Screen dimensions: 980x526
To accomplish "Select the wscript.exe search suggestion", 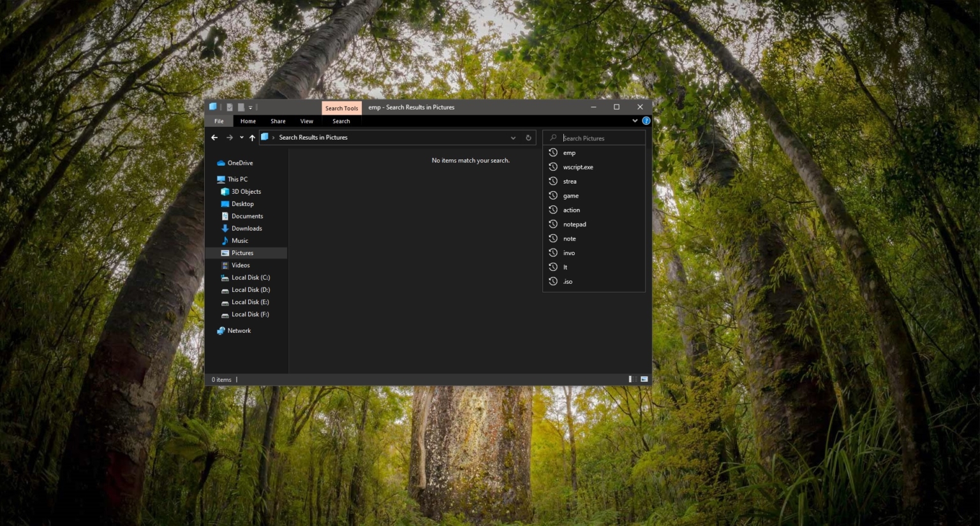I will [577, 166].
